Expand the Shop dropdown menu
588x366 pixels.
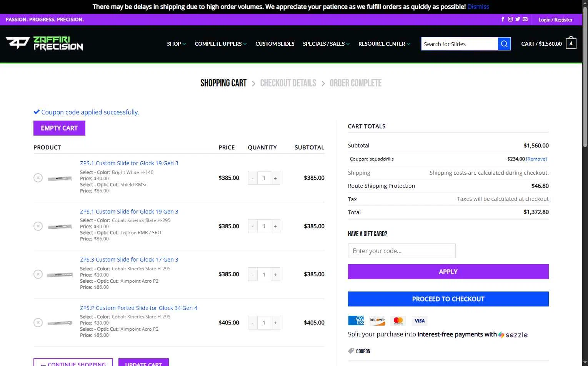tap(177, 44)
